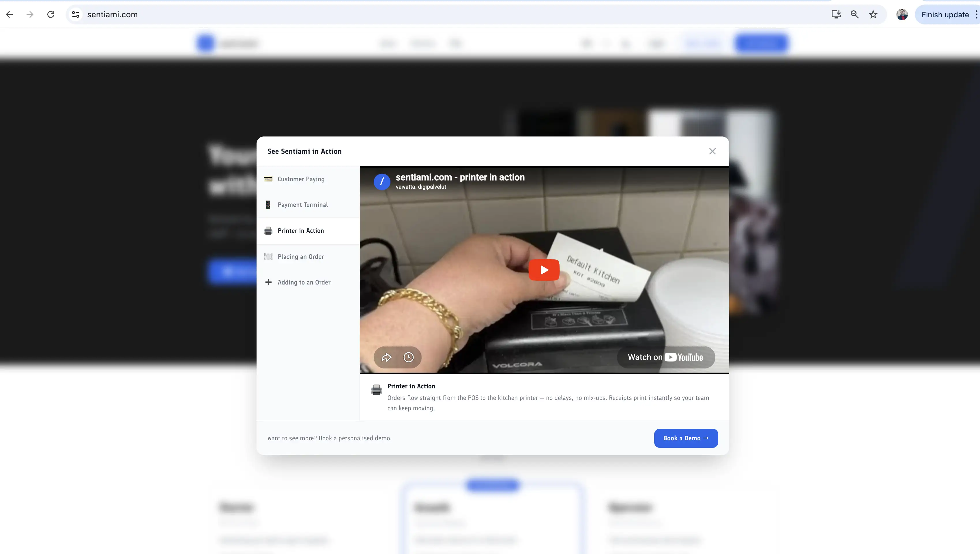The height and width of the screenshot is (554, 980).
Task: Click the plus icon beside Adding to an Order
Action: tap(268, 282)
